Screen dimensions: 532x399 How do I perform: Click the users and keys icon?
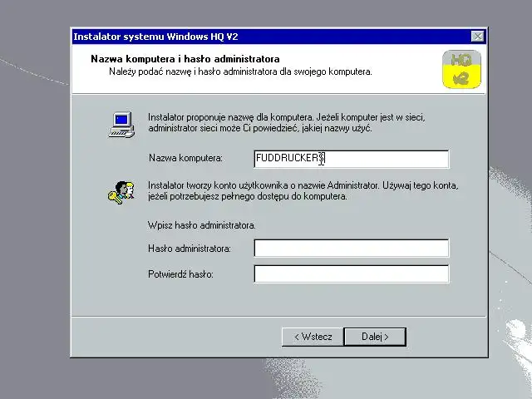[x=121, y=192]
